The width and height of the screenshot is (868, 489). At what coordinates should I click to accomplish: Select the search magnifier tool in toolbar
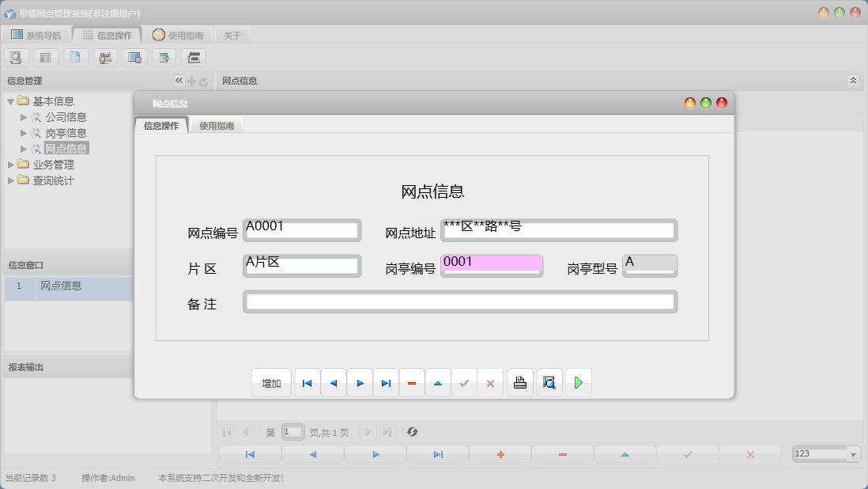(16, 57)
